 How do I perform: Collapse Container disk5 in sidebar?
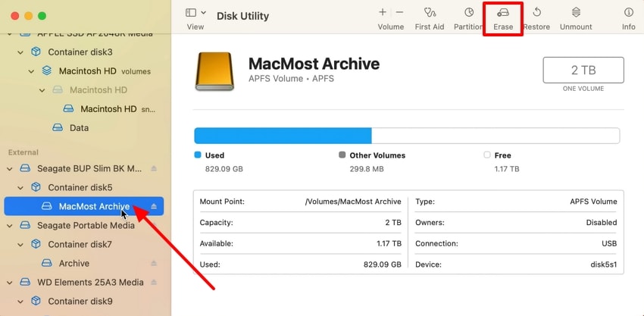click(x=21, y=187)
